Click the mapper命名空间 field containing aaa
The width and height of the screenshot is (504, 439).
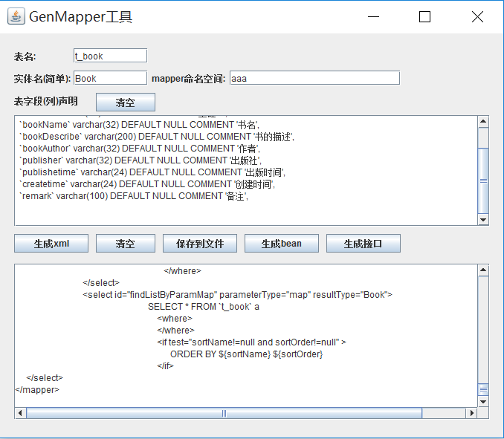[314, 78]
